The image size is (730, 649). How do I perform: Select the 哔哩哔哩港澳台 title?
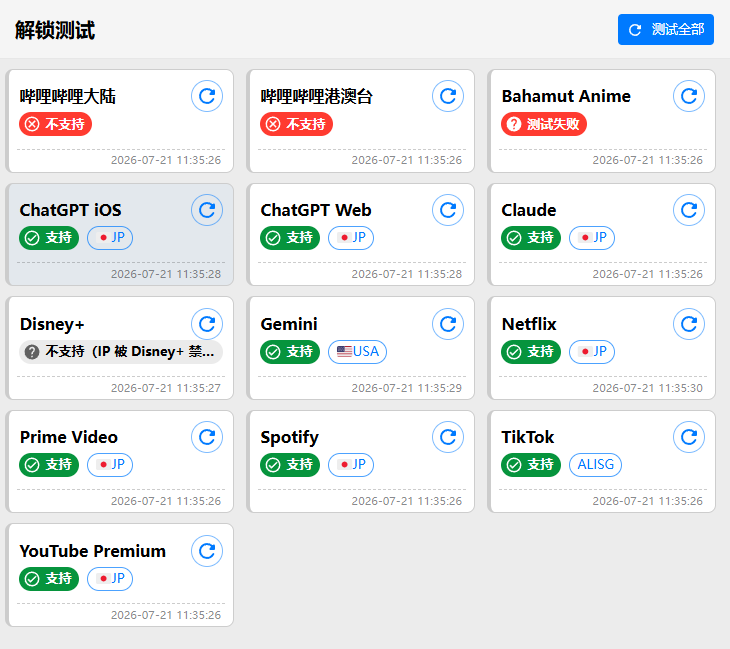pos(317,96)
